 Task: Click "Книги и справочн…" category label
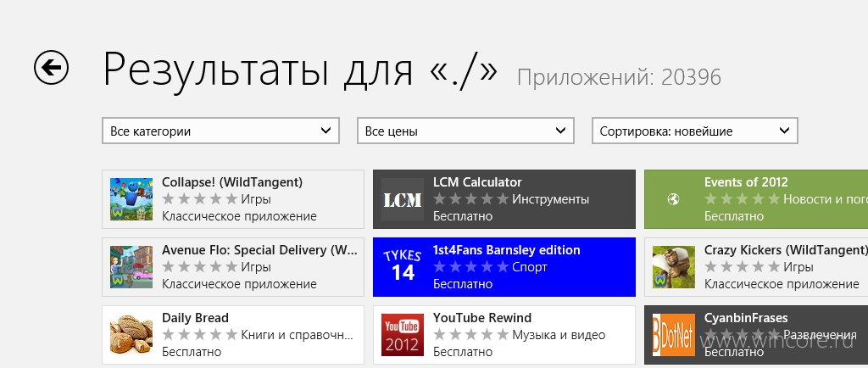pyautogui.click(x=297, y=335)
